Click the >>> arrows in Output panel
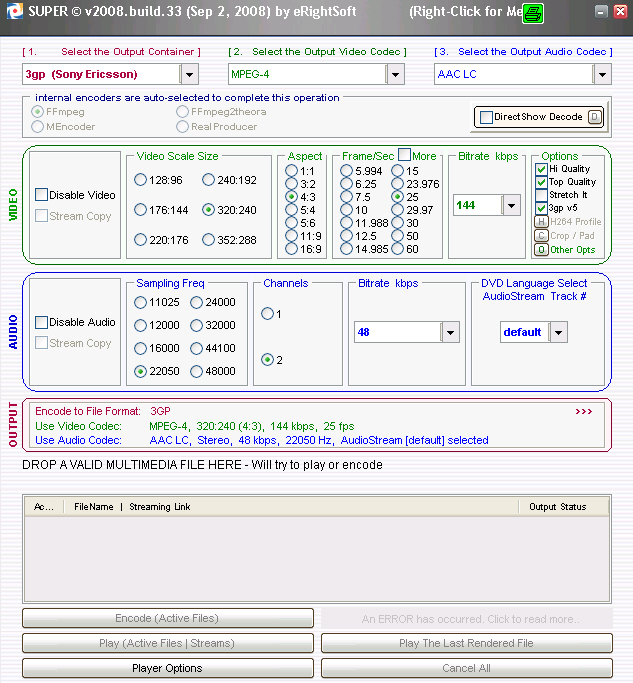633x683 pixels. click(584, 412)
